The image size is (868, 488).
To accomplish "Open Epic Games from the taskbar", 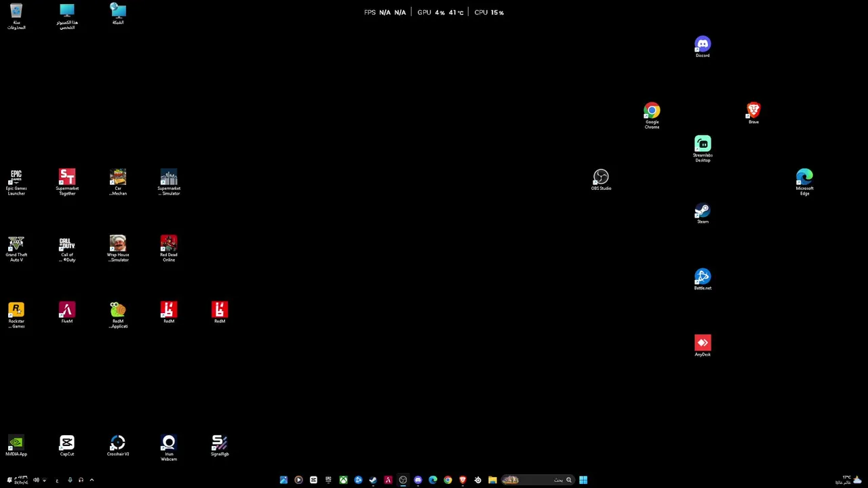I will click(328, 480).
